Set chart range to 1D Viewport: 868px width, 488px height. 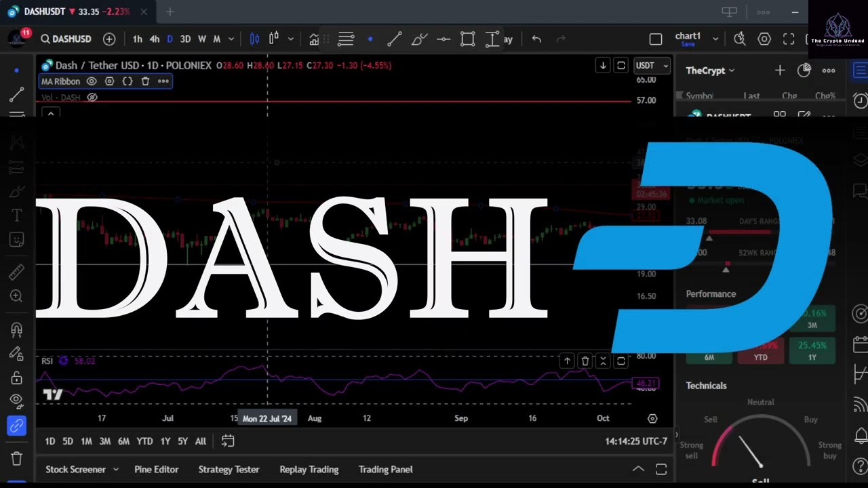point(50,441)
